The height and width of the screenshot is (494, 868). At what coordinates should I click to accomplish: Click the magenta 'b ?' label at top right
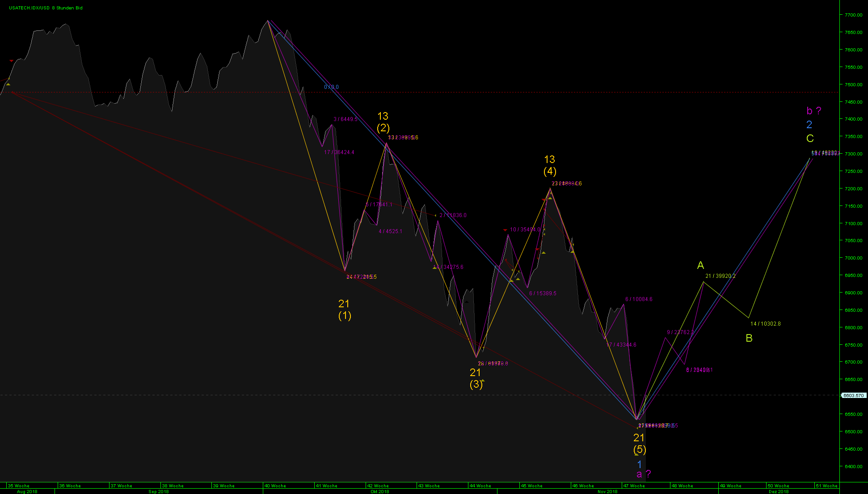tap(813, 111)
